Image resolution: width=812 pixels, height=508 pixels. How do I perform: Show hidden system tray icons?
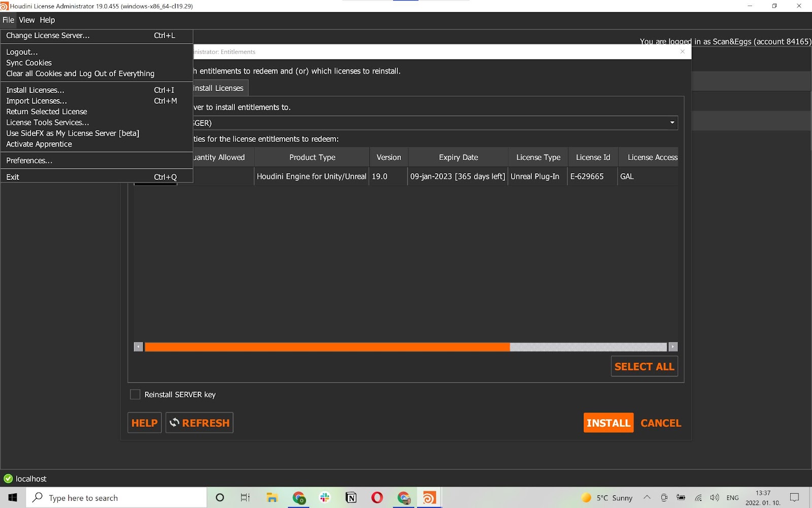coord(647,497)
